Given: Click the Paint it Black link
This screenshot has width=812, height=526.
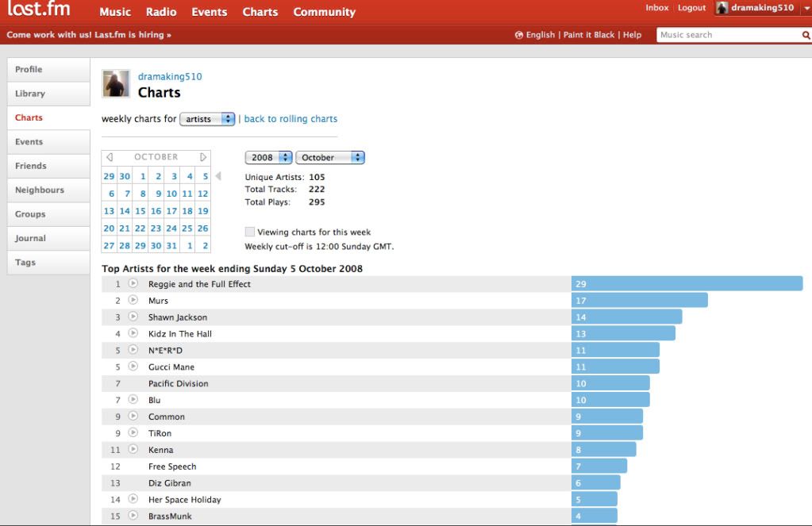Looking at the screenshot, I should click(x=589, y=35).
